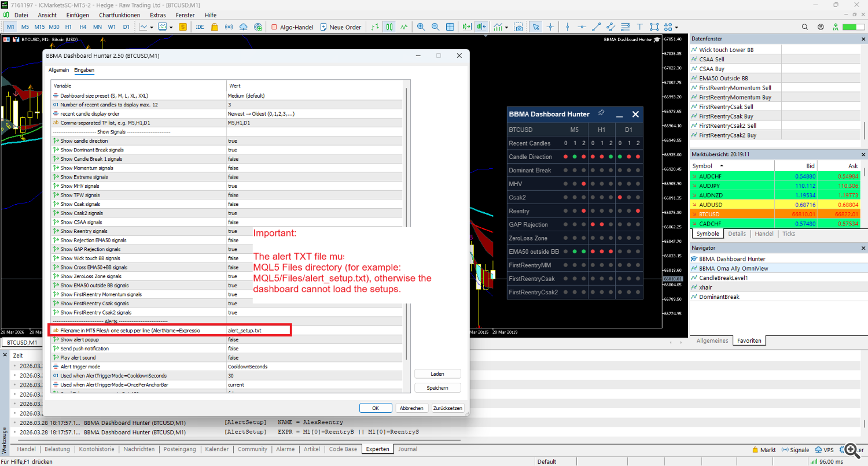Viewport: 868px width, 466px height.
Task: Select the text label tool
Action: click(640, 27)
